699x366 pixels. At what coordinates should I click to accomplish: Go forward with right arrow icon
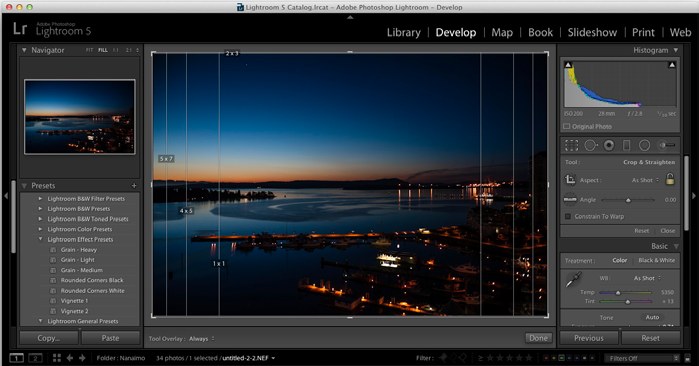(x=82, y=358)
